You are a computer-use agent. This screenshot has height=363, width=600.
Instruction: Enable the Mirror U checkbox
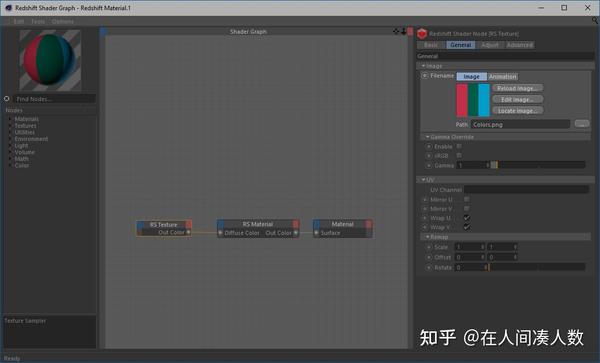(x=466, y=199)
